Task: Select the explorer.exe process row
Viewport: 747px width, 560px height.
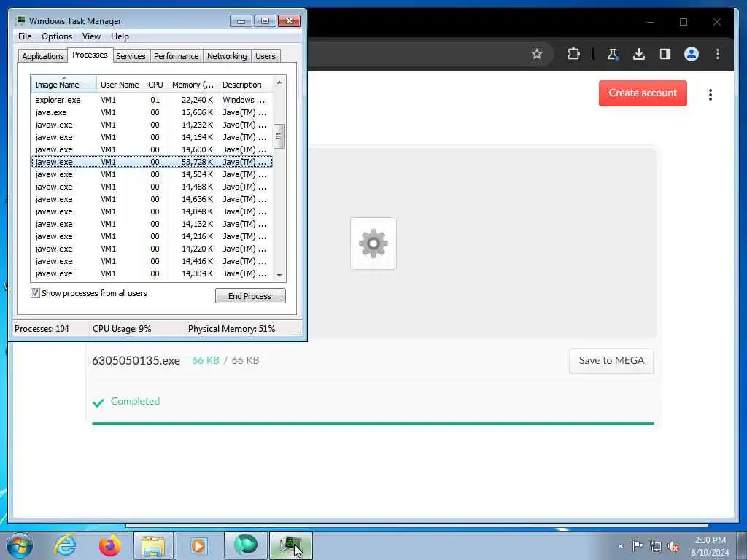Action: coord(152,100)
